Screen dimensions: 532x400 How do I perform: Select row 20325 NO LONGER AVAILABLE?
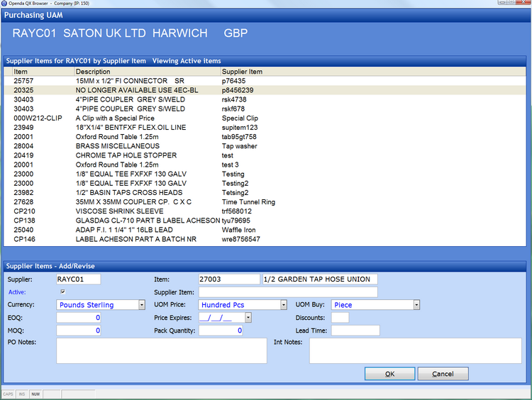[x=265, y=90]
